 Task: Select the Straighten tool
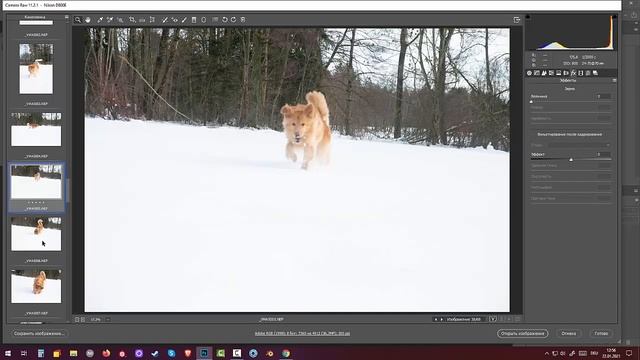click(x=142, y=20)
